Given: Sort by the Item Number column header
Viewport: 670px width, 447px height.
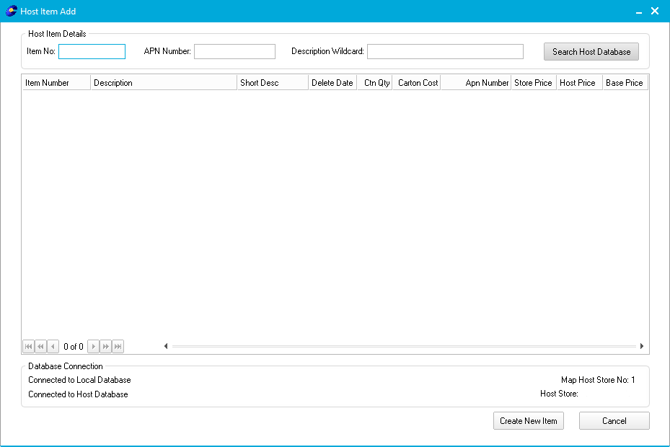Looking at the screenshot, I should pos(56,83).
